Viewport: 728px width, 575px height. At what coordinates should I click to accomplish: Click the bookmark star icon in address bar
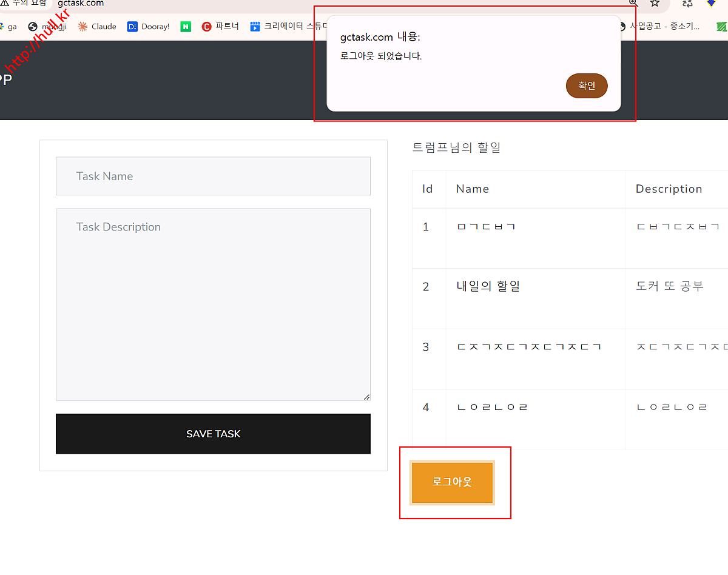(655, 3)
